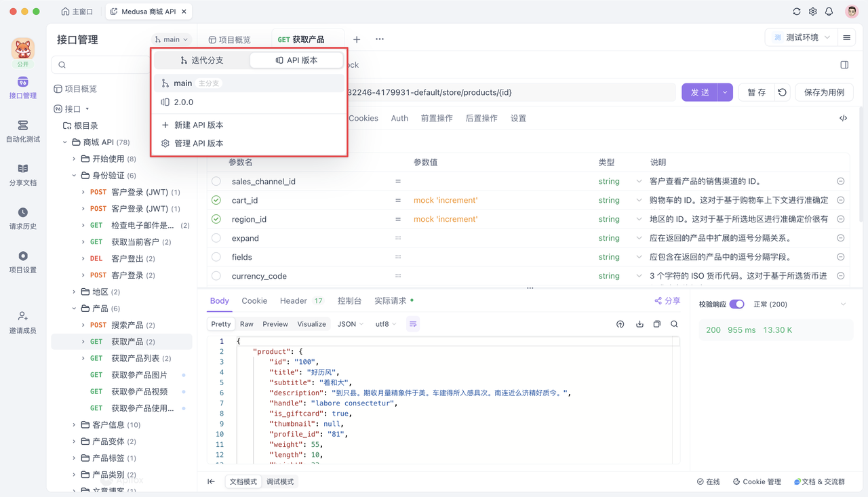Copy the response body

[656, 324]
